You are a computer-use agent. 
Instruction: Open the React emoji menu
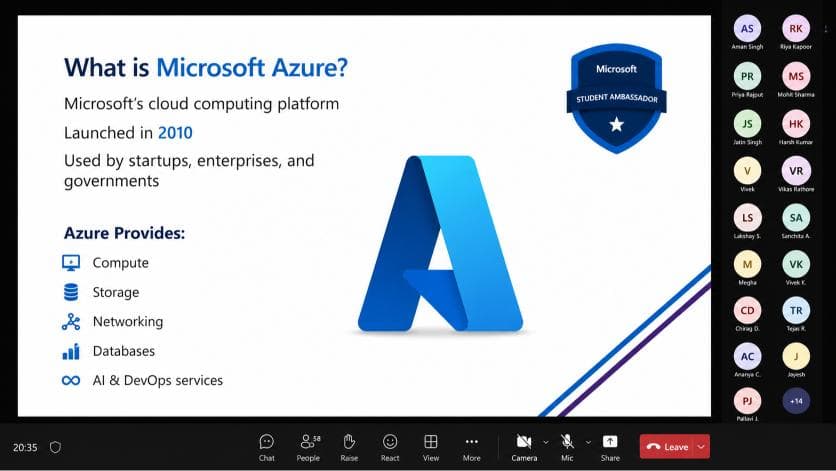[x=390, y=447]
